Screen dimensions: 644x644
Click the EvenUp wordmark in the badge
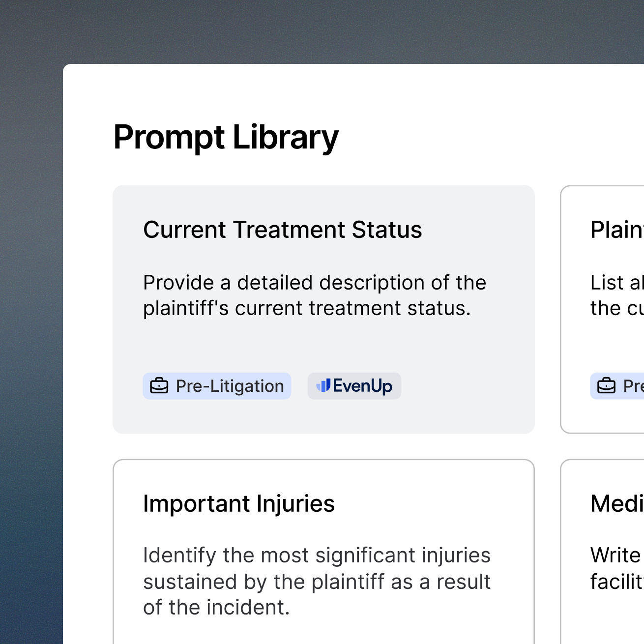point(362,386)
